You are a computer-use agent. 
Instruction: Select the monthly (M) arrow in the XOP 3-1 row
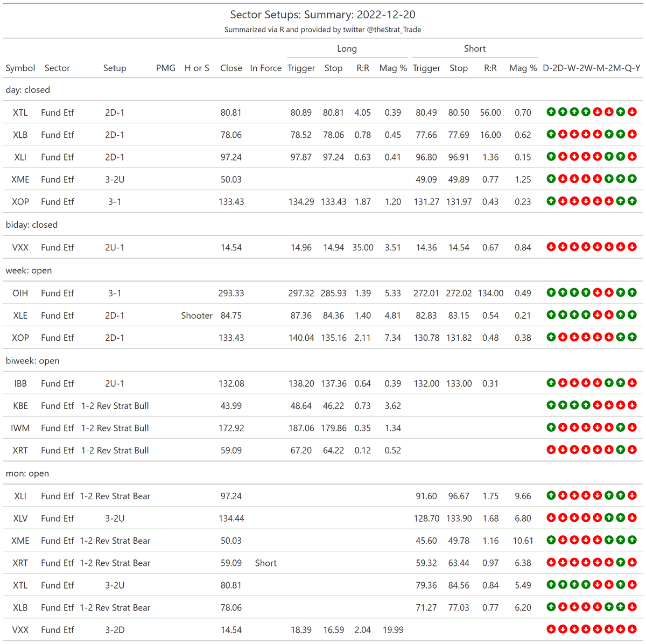click(598, 201)
